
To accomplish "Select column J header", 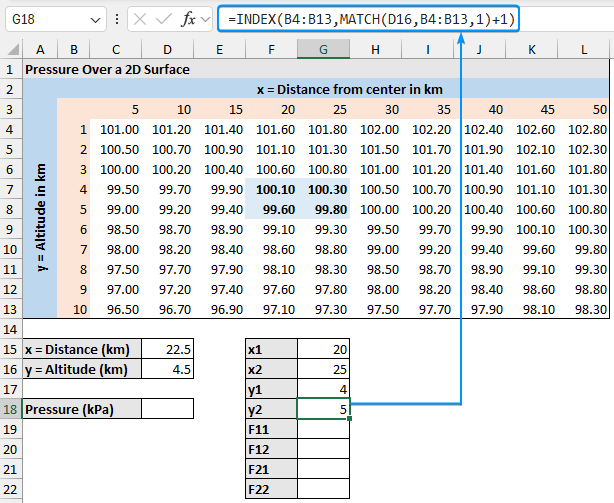I will point(479,49).
